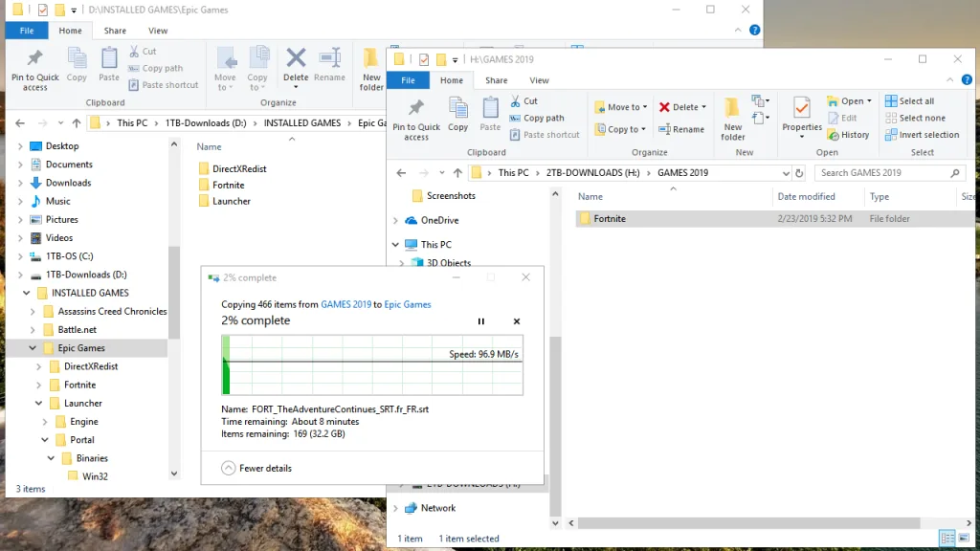Image resolution: width=980 pixels, height=551 pixels.
Task: Click 2TB-DOWNLOADS (H:) in address breadcrumb
Action: pyautogui.click(x=592, y=173)
